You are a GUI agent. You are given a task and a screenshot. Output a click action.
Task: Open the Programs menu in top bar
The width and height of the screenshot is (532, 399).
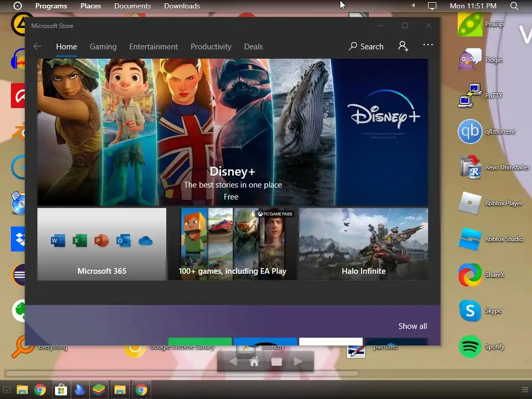[51, 6]
